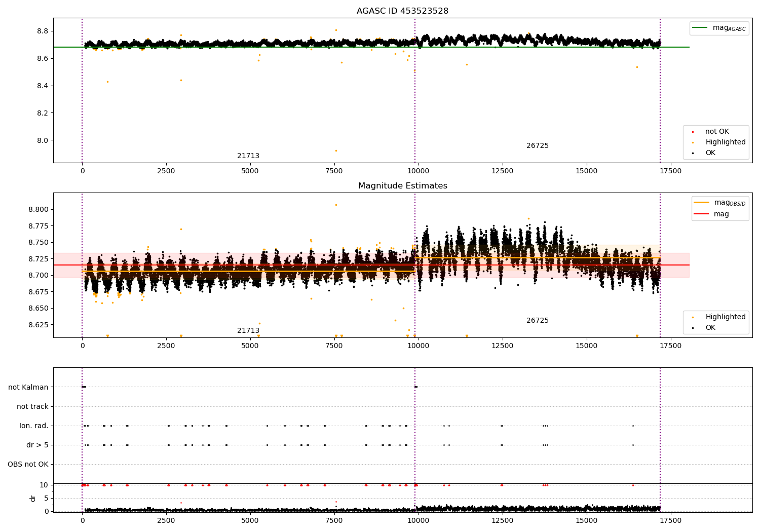Click the red 'mag' legend line sample
Screen dimensions: 760x532
click(702, 214)
